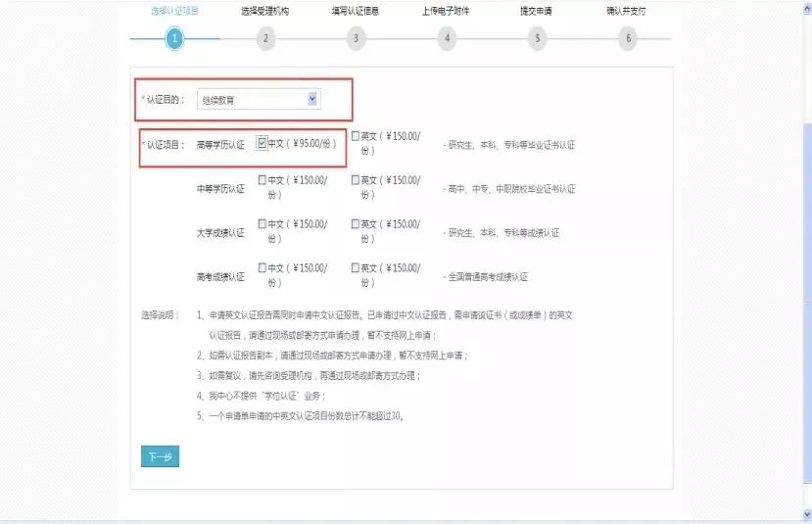This screenshot has width=812, height=524.
Task: Check 中等学历认证 英文 checkbox
Action: [x=356, y=179]
